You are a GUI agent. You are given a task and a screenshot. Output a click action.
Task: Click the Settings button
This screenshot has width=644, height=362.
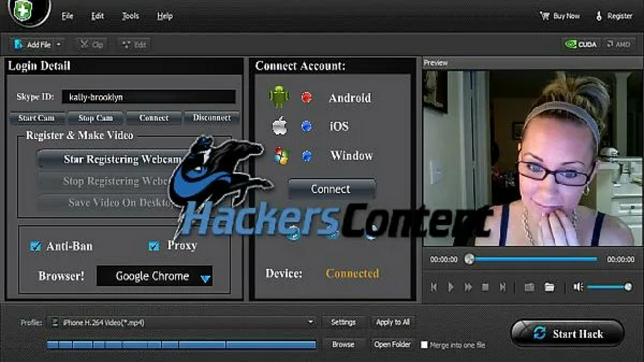point(343,322)
